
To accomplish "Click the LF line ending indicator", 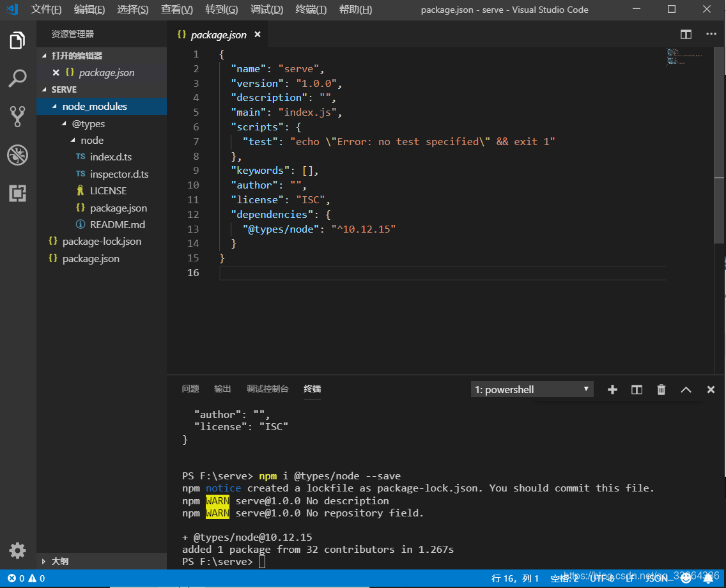I will pyautogui.click(x=629, y=578).
